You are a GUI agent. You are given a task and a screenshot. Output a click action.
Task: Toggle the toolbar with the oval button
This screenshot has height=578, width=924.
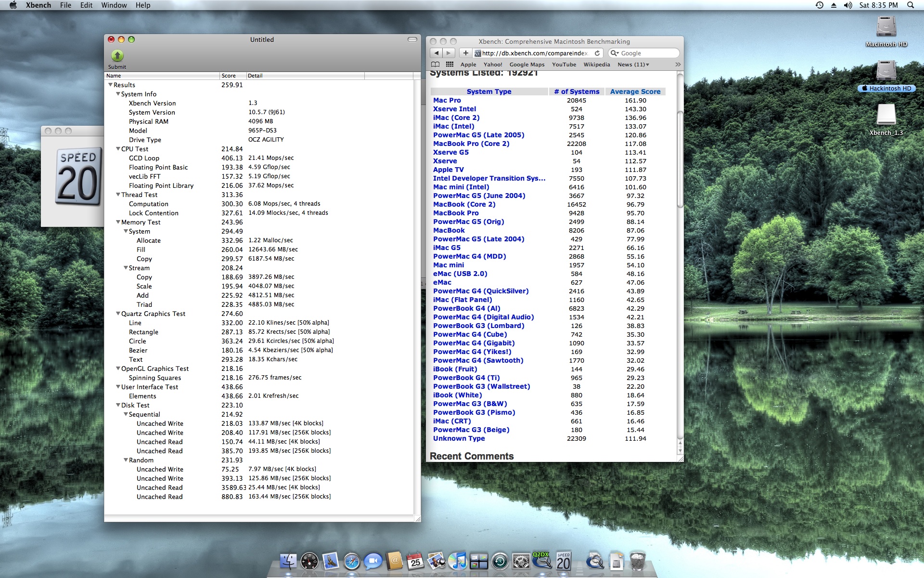click(x=412, y=40)
